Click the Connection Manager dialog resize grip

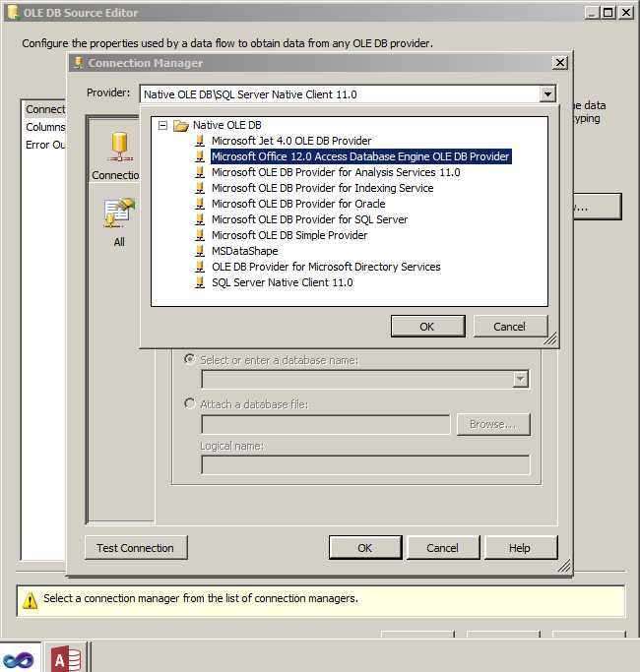[x=564, y=566]
